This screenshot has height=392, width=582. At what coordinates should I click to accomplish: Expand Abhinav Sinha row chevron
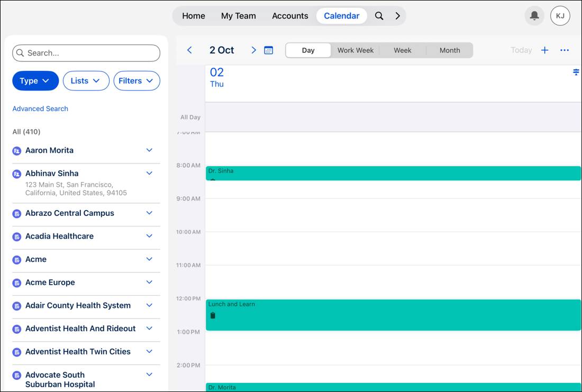point(149,174)
